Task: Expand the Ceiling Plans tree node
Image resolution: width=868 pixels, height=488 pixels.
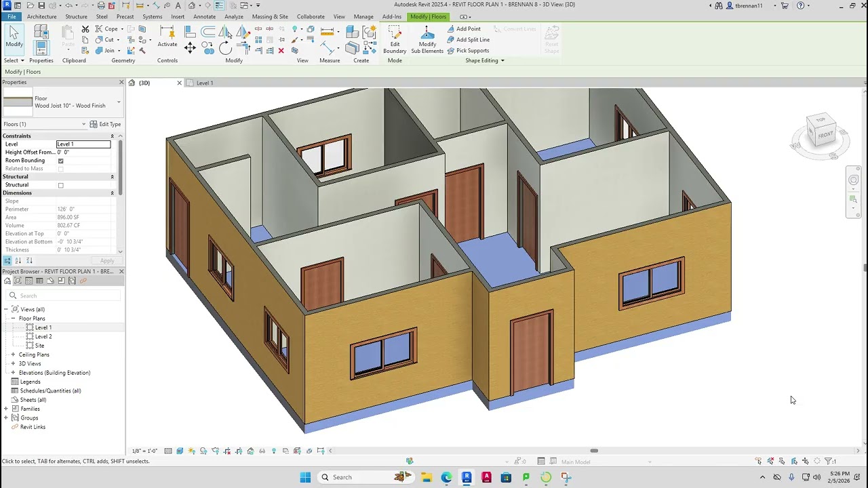Action: point(13,354)
